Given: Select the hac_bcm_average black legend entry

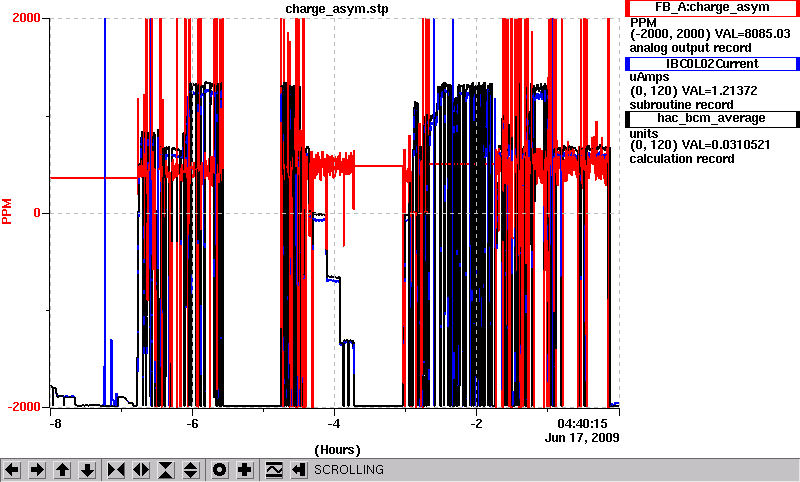Looking at the screenshot, I should click(712, 118).
